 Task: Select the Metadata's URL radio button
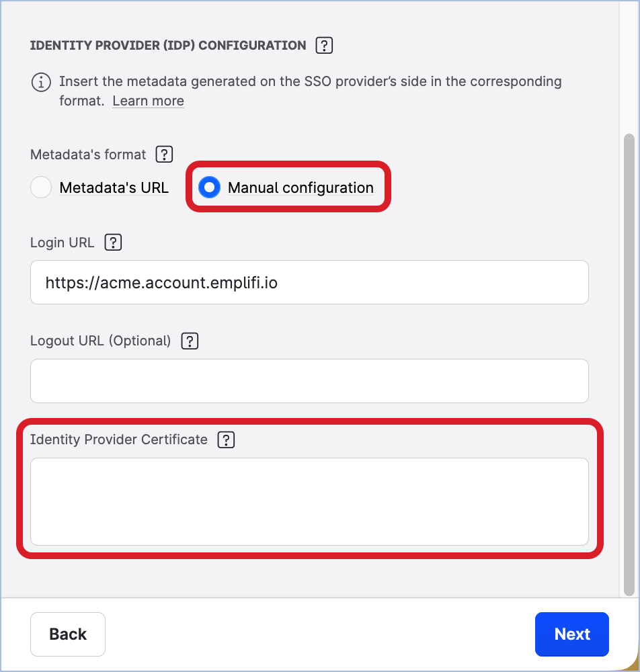41,187
